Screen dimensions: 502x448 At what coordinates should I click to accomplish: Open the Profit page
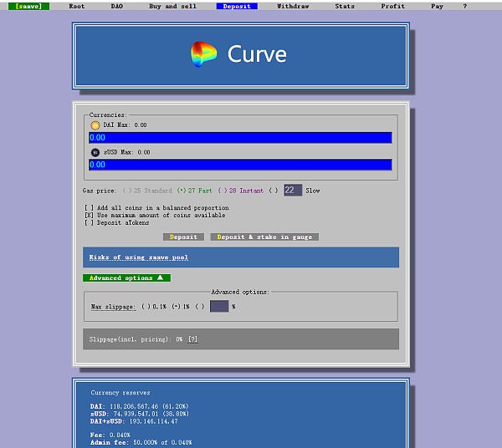pos(393,7)
